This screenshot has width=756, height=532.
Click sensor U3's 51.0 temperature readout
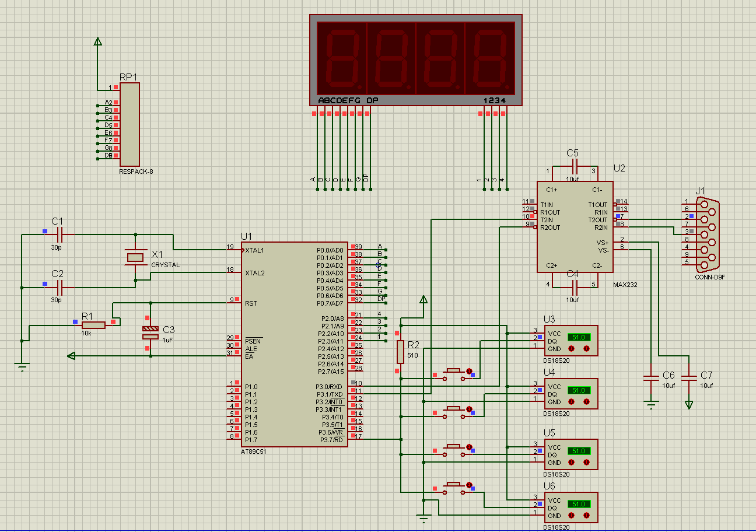[x=579, y=337]
